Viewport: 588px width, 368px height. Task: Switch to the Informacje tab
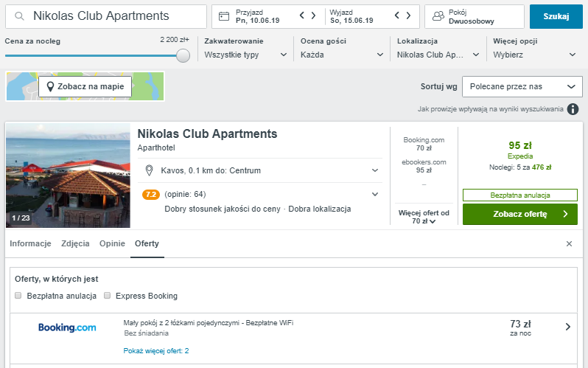coord(30,243)
